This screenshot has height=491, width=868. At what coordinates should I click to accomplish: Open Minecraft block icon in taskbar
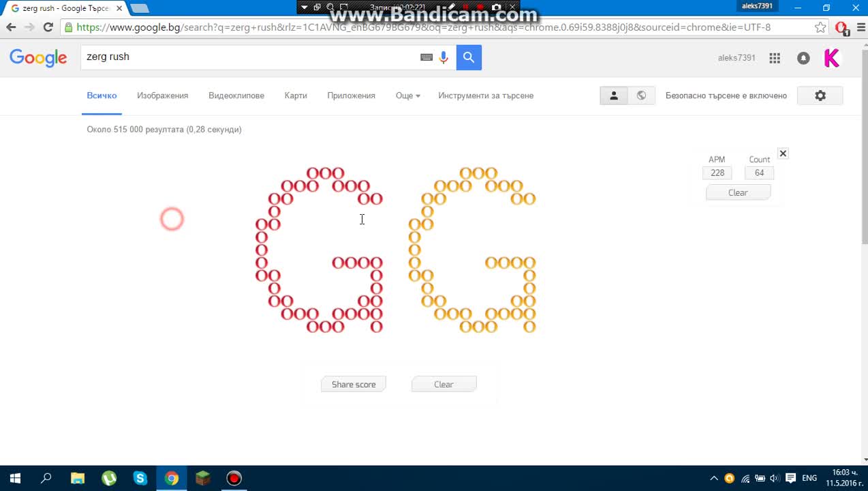click(203, 478)
